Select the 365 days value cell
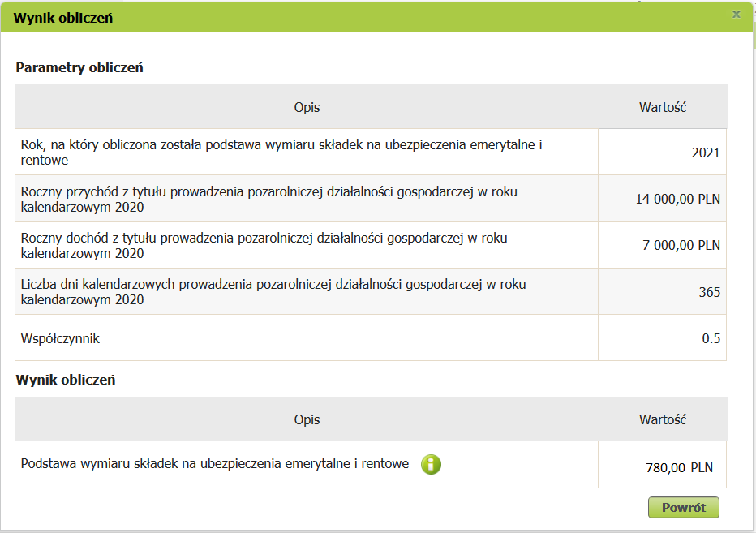Viewport: 756px width, 533px height. tap(709, 292)
